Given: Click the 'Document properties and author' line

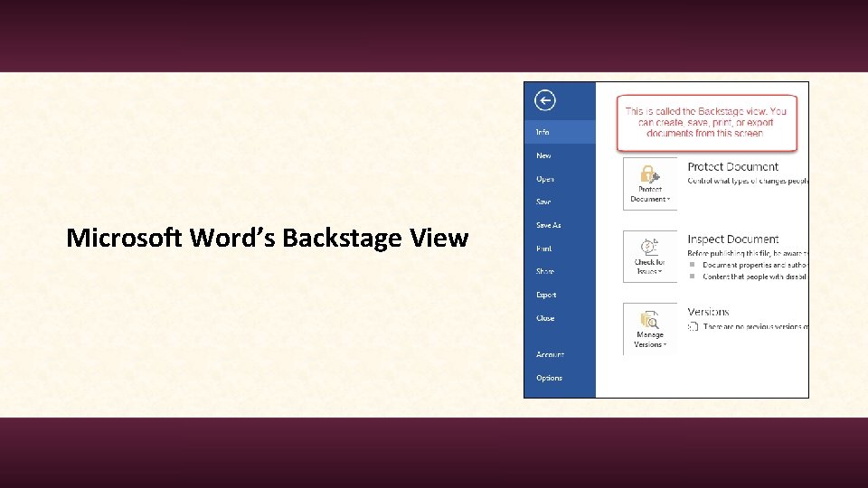Looking at the screenshot, I should pos(755,265).
